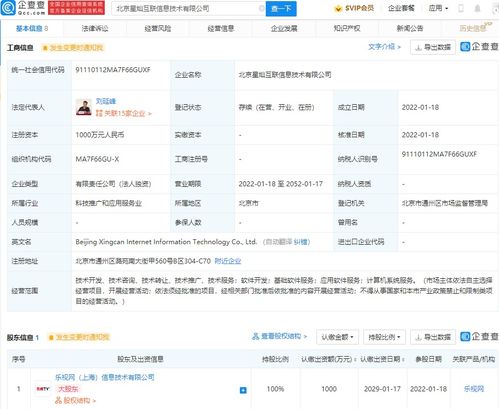499x409 pixels.
Task: Sort by 认缴出资日期 column
Action: 382,359
